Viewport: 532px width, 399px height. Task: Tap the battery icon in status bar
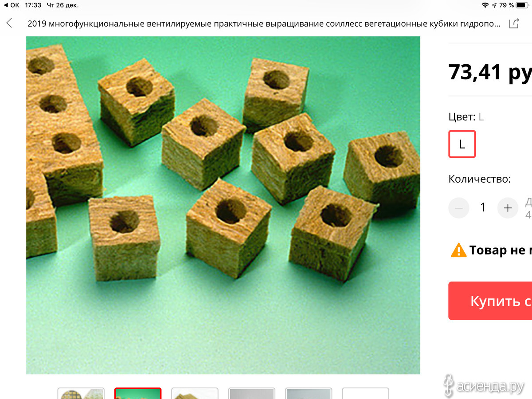522,5
